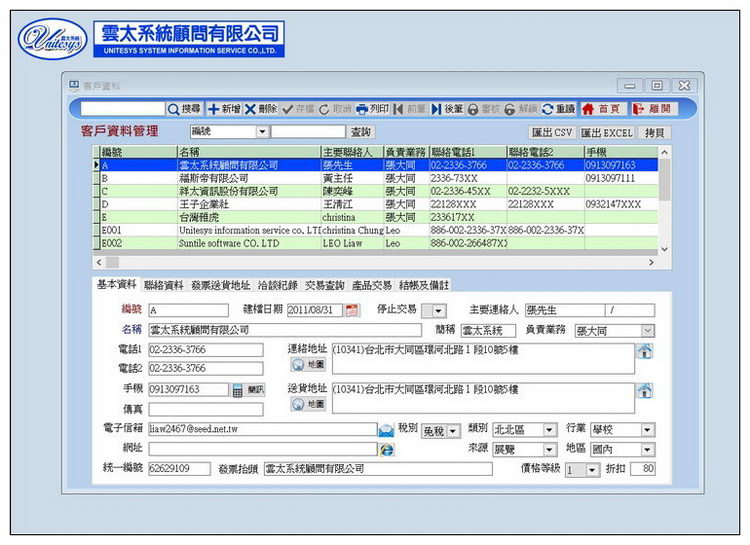Click the 搜尋 search magnifier button
Image resolution: width=750 pixels, height=545 pixels.
[184, 108]
